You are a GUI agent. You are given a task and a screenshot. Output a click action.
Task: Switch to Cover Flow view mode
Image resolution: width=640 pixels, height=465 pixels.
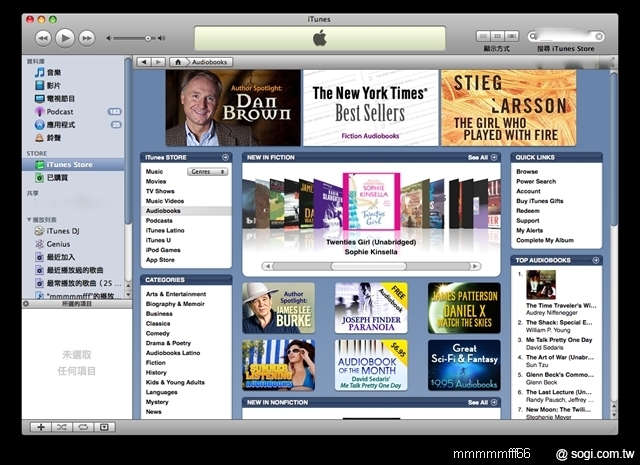click(x=510, y=36)
